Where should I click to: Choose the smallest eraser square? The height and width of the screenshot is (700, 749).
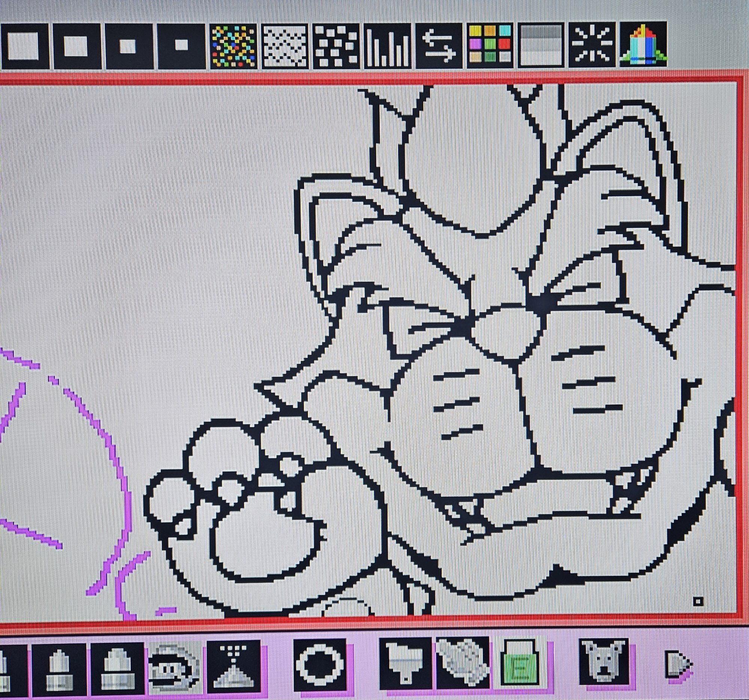coord(182,46)
